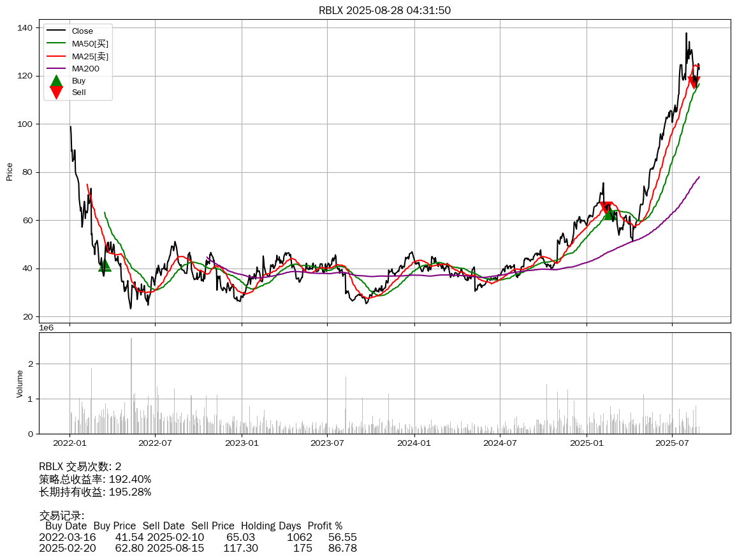Click the MA25[卖] legend label
737x560 pixels.
(x=90, y=57)
